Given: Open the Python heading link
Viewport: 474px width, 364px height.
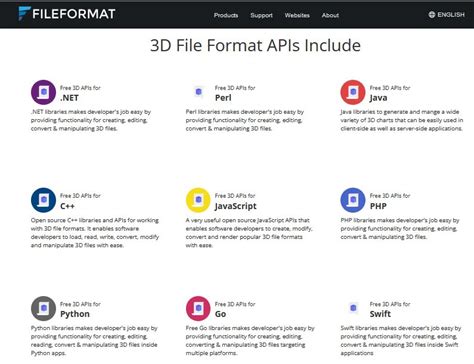Looking at the screenshot, I should click(x=75, y=314).
